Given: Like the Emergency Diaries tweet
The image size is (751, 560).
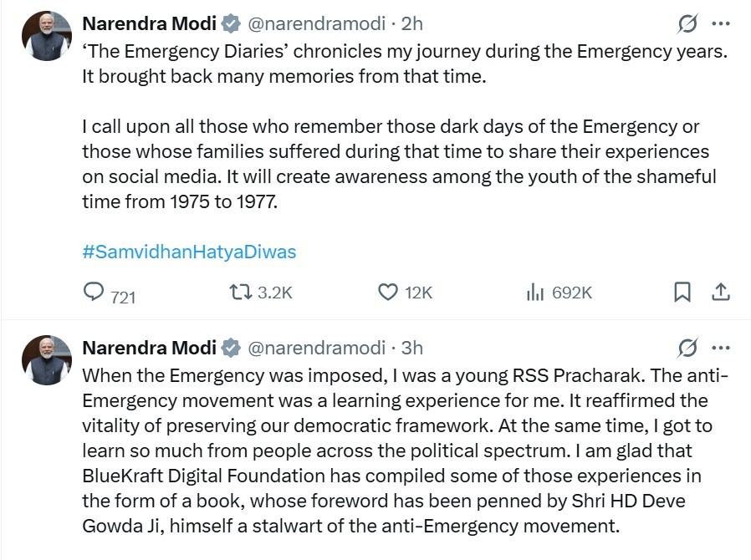Looking at the screenshot, I should pos(387,292).
